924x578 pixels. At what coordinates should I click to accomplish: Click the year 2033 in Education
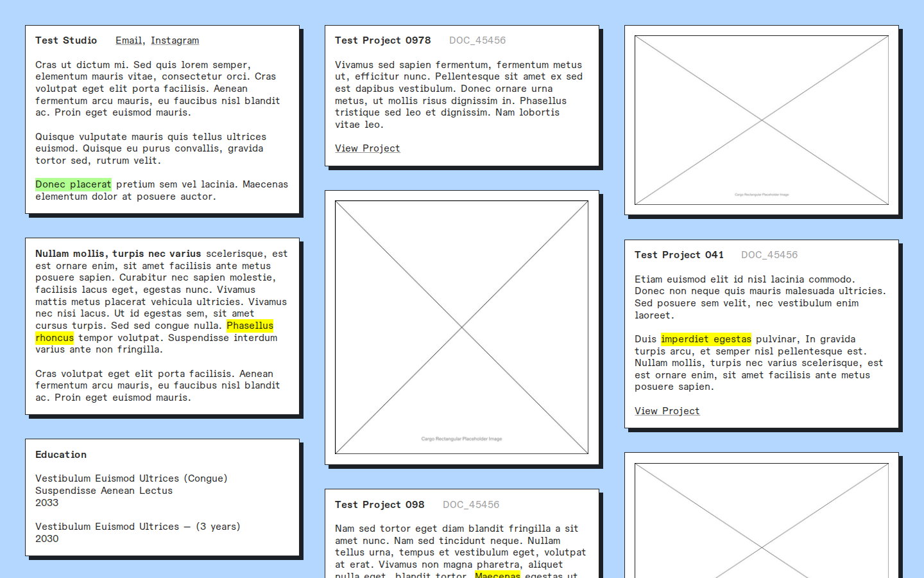pos(47,503)
